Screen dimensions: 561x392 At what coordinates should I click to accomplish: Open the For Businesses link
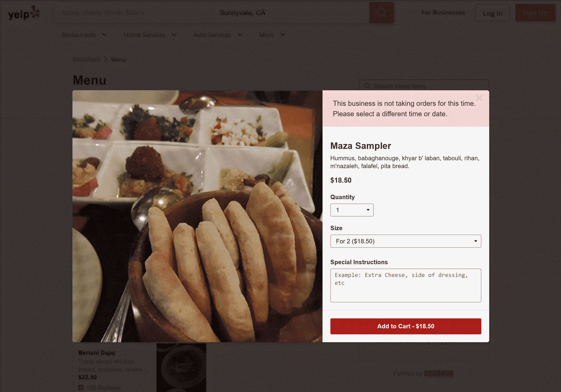pos(443,13)
